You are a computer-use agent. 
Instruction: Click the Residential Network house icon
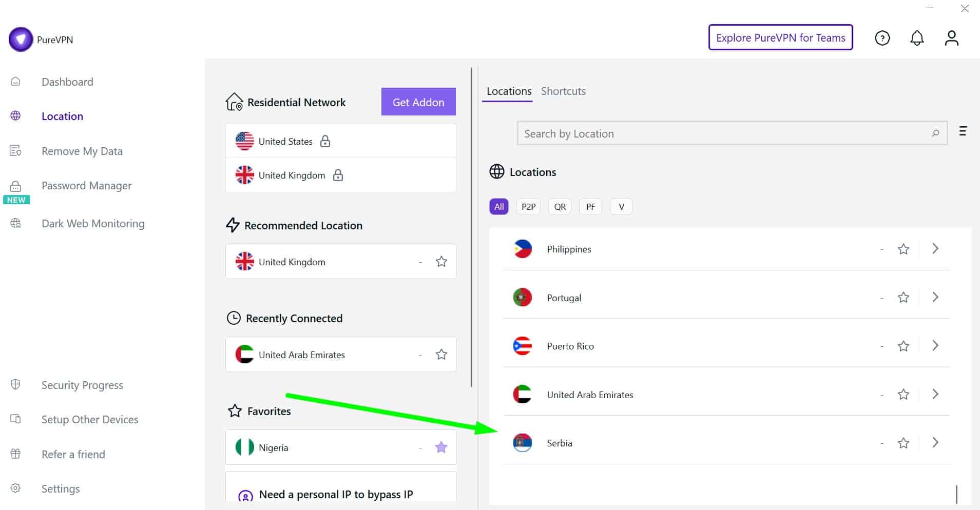[234, 102]
